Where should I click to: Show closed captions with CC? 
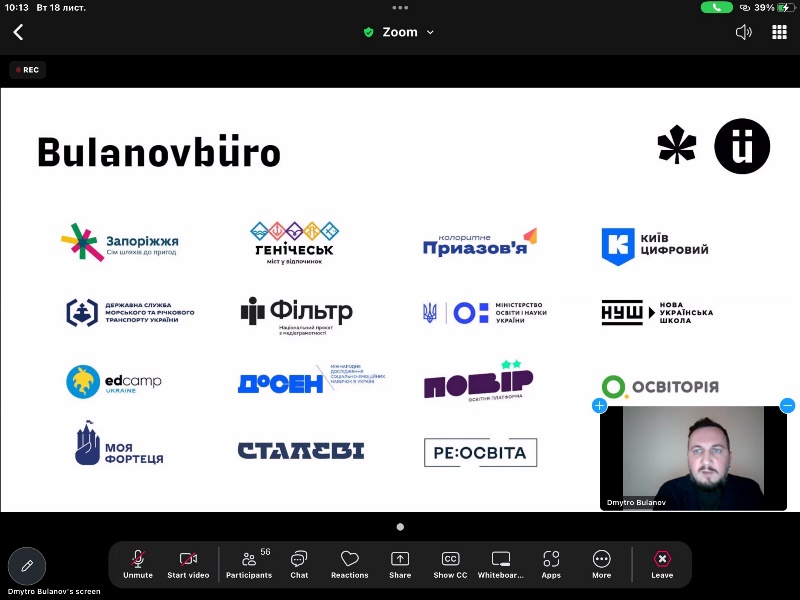point(450,564)
